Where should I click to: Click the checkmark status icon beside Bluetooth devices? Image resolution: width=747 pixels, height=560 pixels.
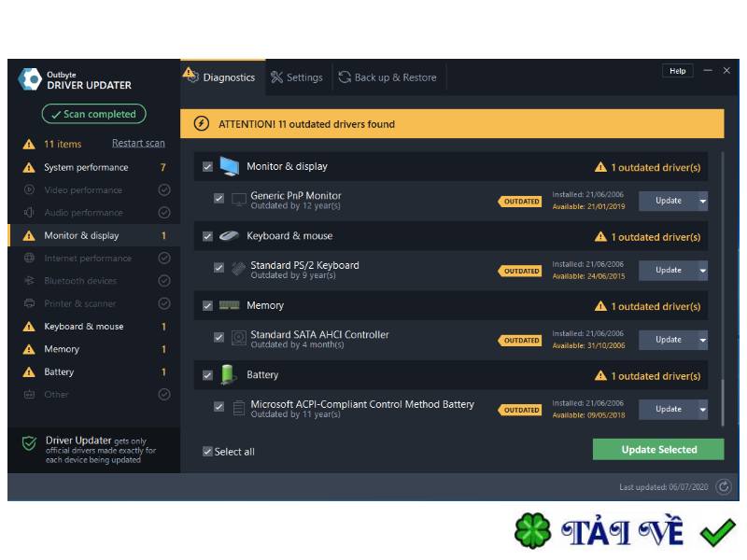[164, 281]
